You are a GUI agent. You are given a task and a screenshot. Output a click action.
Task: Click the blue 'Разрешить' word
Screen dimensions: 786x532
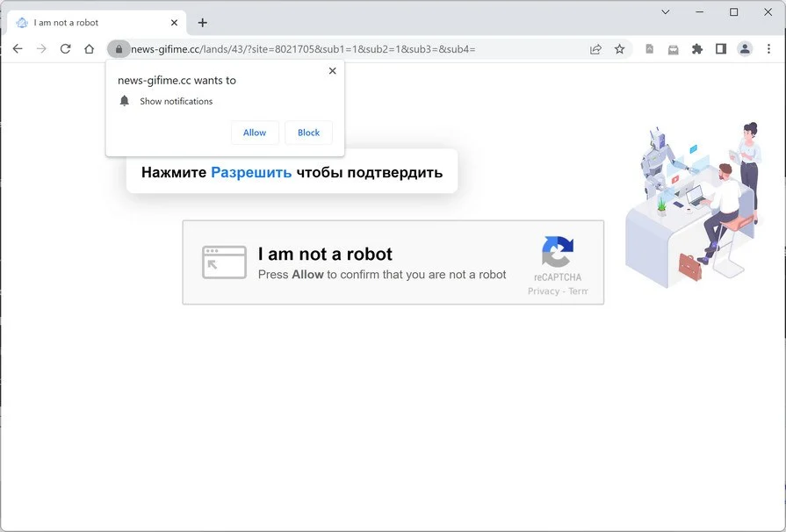coord(251,172)
